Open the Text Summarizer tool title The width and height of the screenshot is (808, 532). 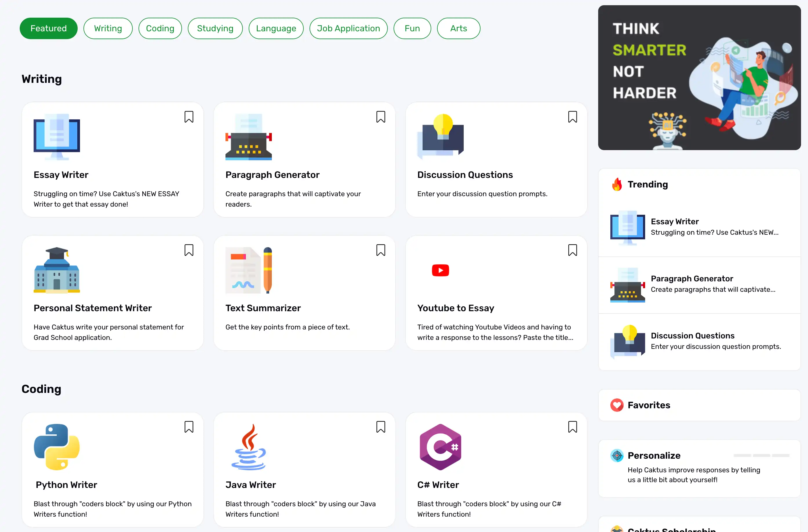pyautogui.click(x=263, y=308)
